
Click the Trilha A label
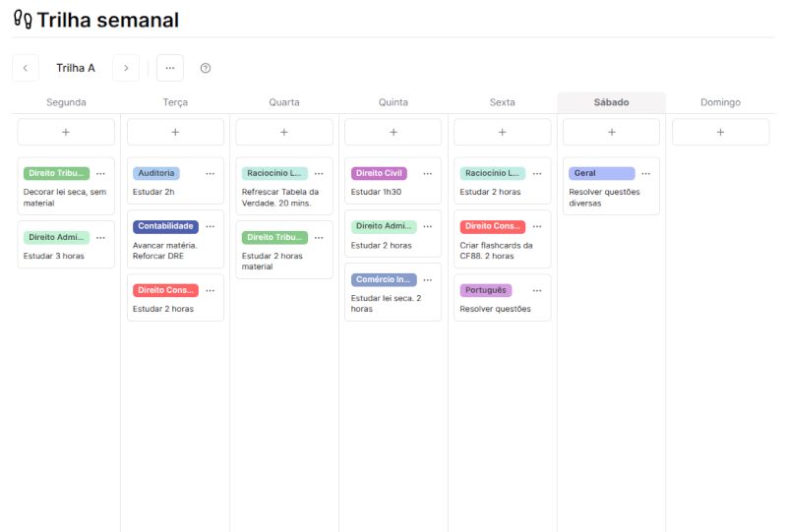click(x=76, y=68)
